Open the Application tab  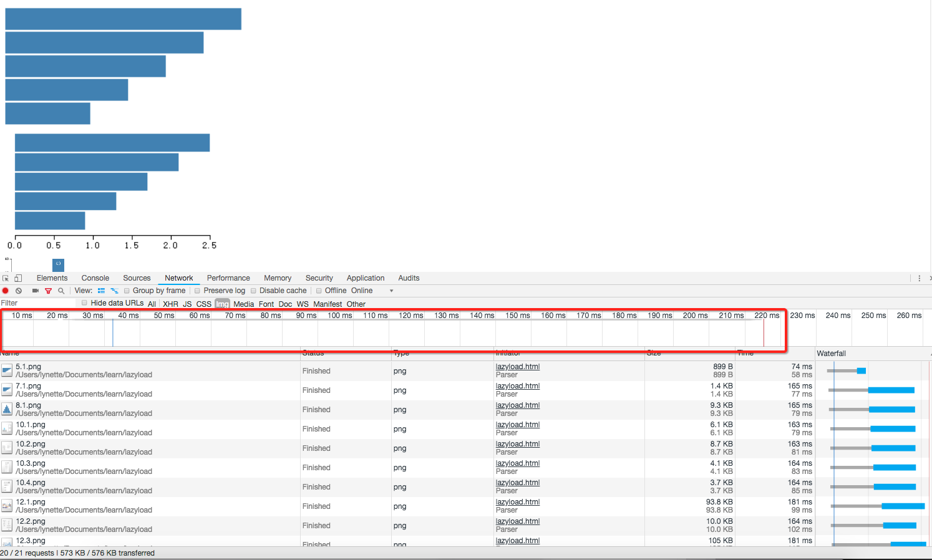point(366,278)
